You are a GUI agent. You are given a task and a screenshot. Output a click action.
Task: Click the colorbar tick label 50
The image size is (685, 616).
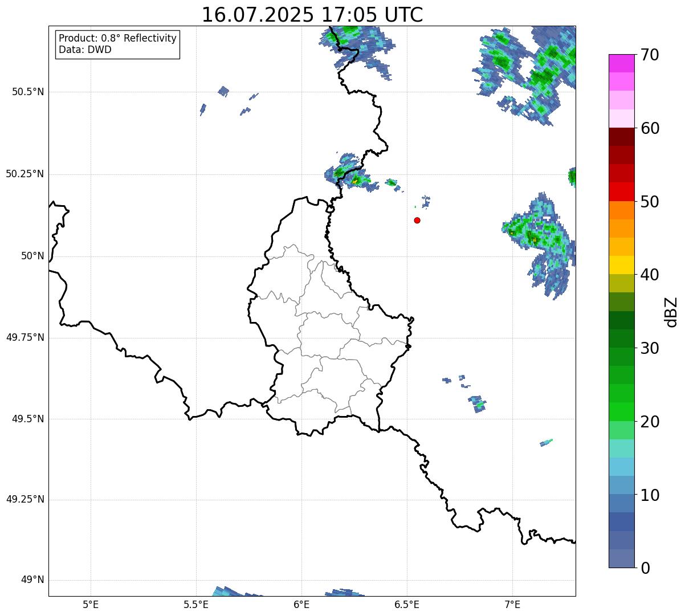click(650, 202)
